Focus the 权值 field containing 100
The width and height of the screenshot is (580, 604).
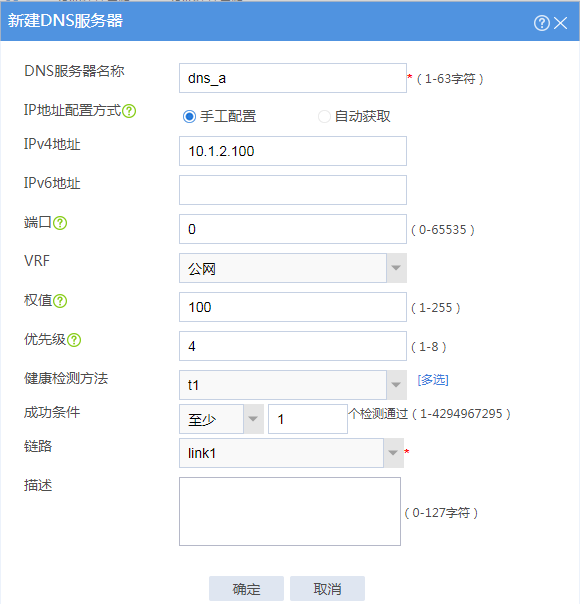coord(293,307)
